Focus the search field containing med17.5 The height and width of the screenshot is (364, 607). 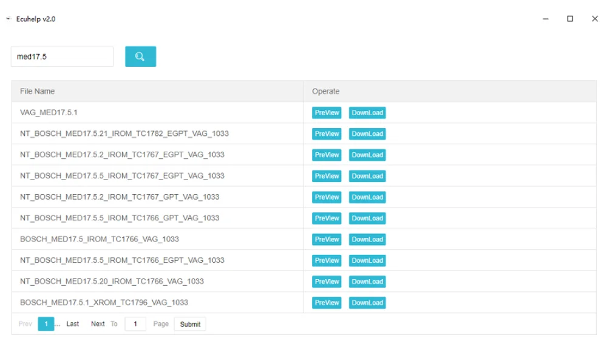click(63, 56)
